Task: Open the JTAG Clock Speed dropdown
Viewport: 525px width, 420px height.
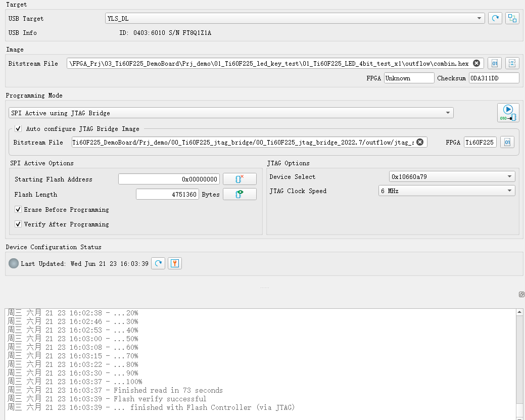Action: click(447, 191)
